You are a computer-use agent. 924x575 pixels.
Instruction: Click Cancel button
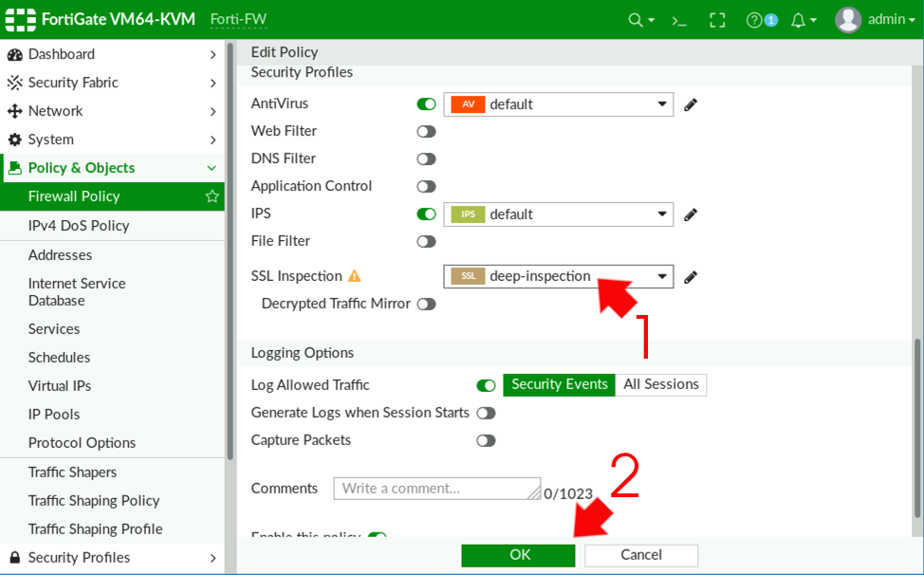point(641,555)
